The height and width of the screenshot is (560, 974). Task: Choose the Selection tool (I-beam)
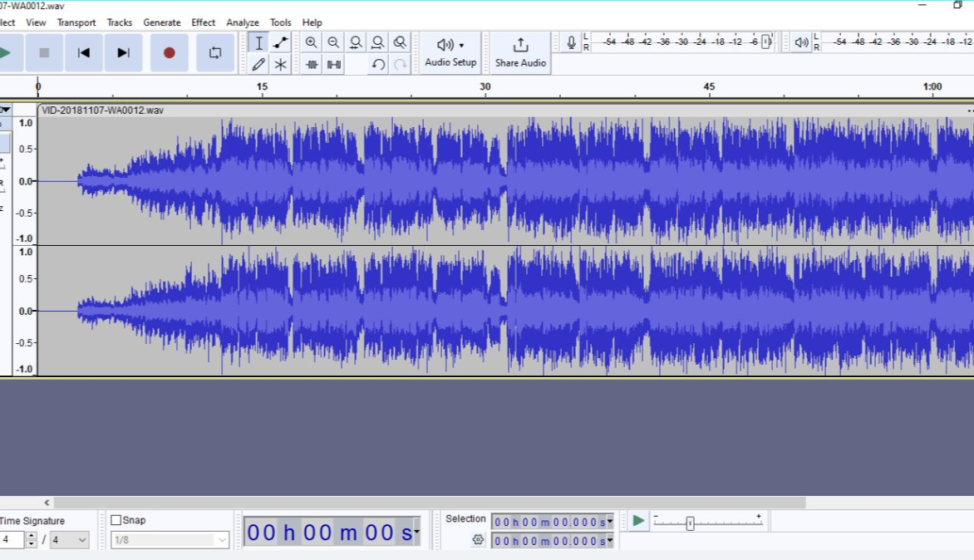click(259, 43)
